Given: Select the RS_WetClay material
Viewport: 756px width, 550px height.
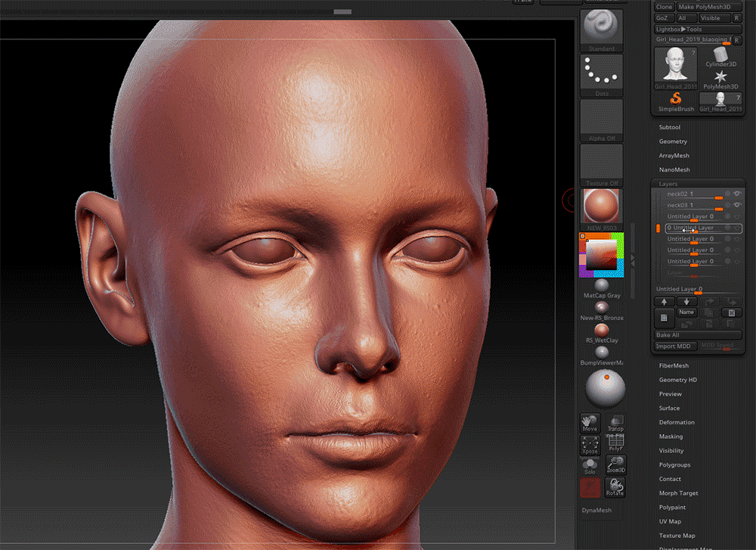Looking at the screenshot, I should pyautogui.click(x=602, y=334).
